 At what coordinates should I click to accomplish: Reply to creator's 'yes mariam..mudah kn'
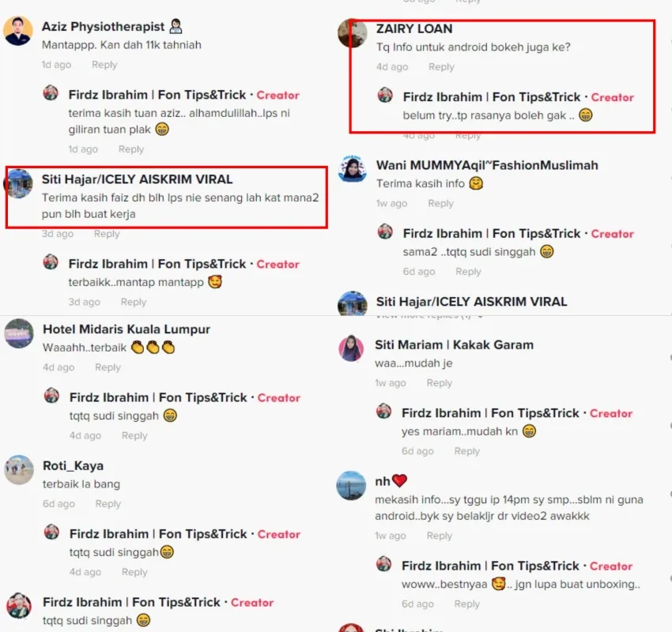pos(466,451)
